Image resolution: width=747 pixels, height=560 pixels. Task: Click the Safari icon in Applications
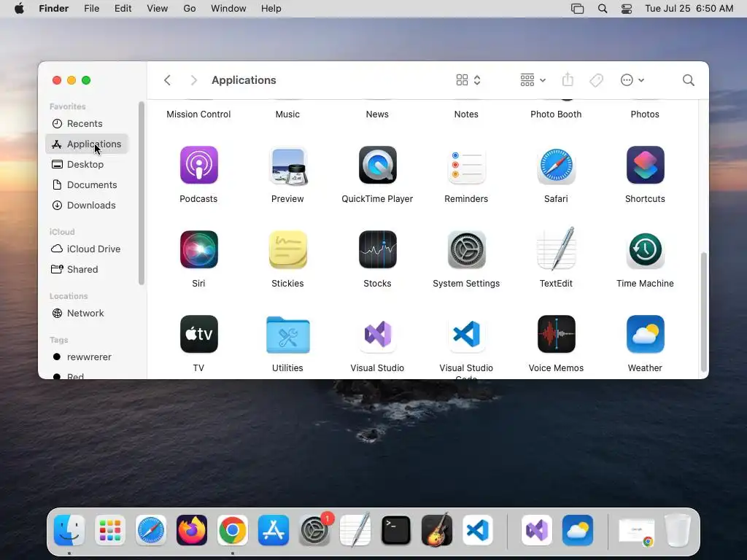click(556, 165)
